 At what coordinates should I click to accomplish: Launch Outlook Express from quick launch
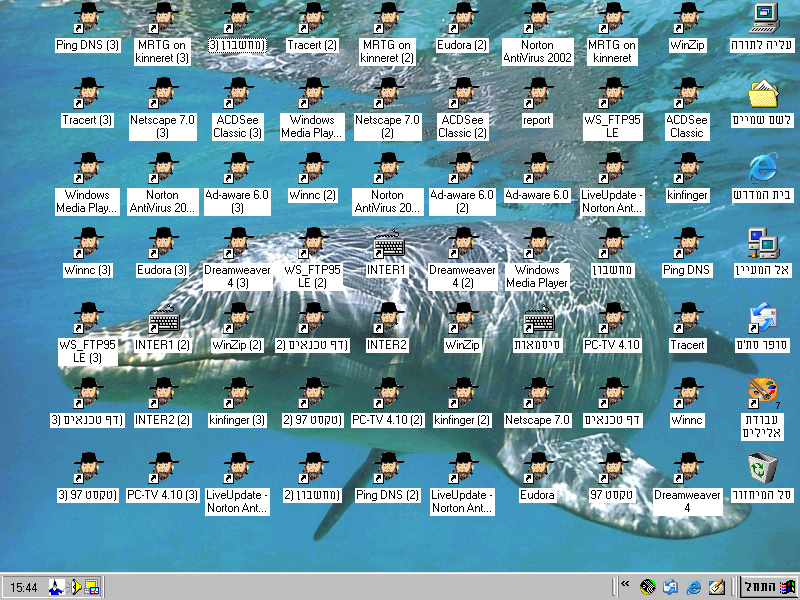coord(671,587)
